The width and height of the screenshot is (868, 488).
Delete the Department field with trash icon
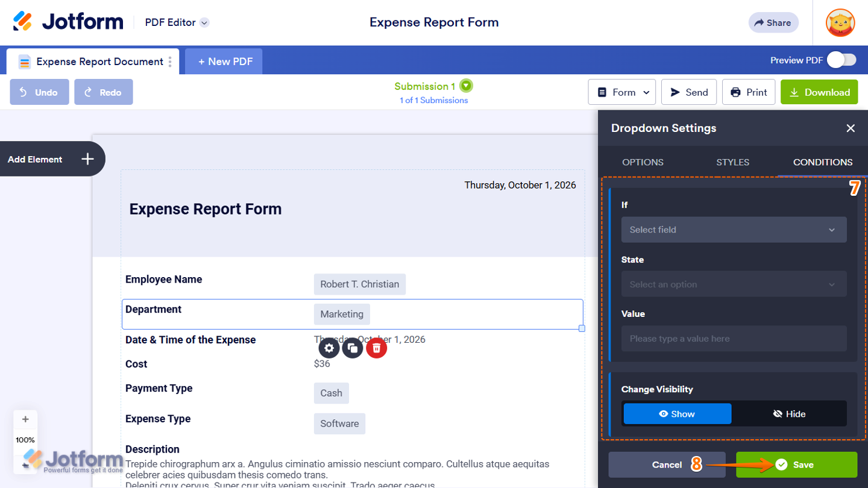377,348
